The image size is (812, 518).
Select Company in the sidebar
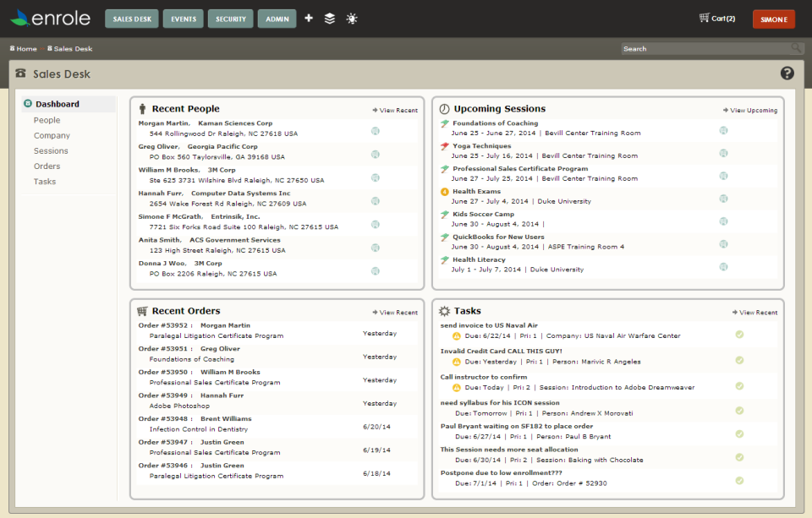(x=52, y=135)
